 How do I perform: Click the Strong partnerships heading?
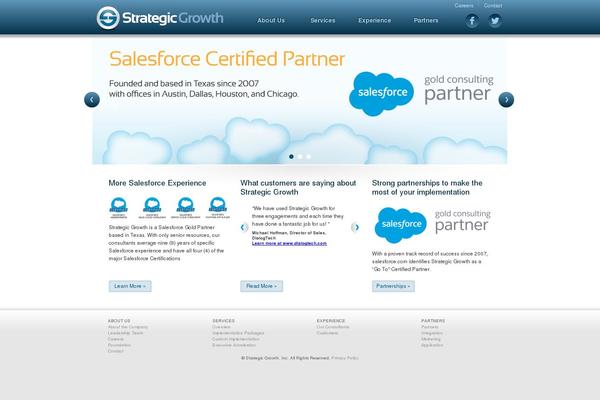pyautogui.click(x=427, y=188)
